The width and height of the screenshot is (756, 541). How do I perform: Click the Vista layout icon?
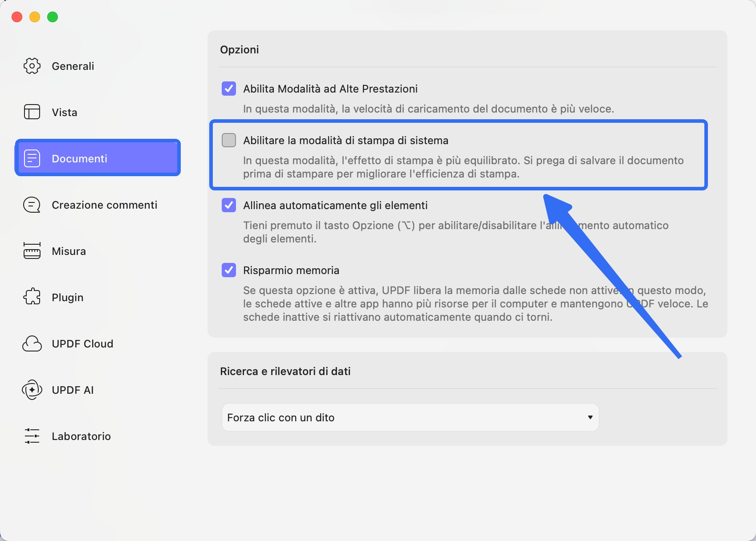tap(32, 112)
